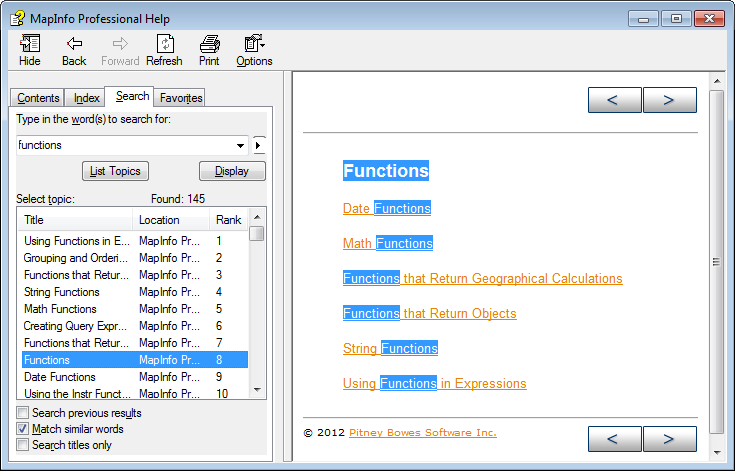Click results list scroll up arrow
The height and width of the screenshot is (471, 735).
(x=257, y=217)
